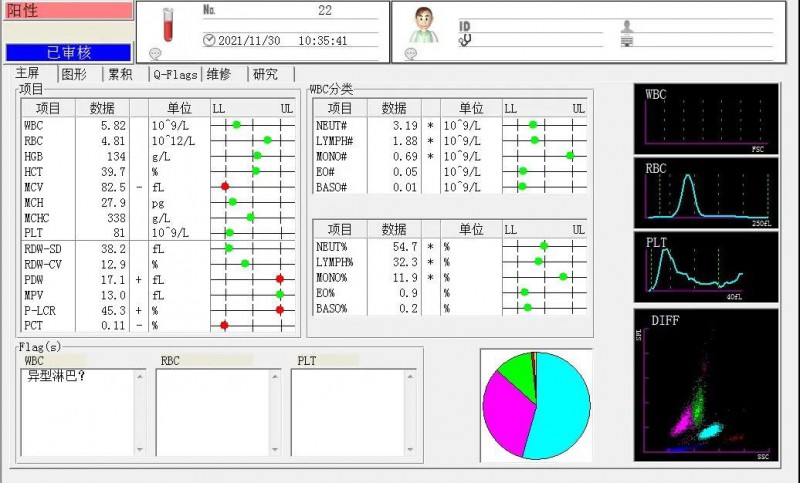Select the MCV row value 82.5
800x483 pixels.
click(x=113, y=187)
